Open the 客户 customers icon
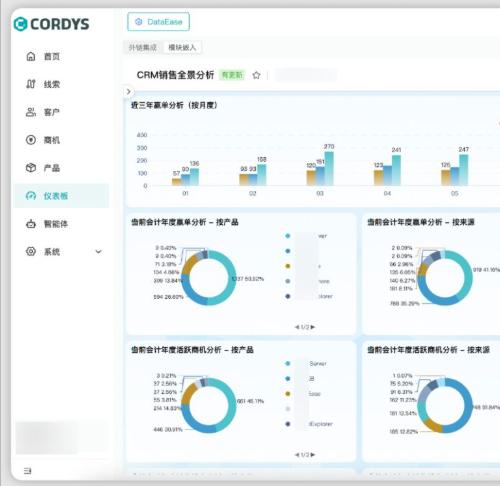This screenshot has height=487, width=500. click(31, 112)
